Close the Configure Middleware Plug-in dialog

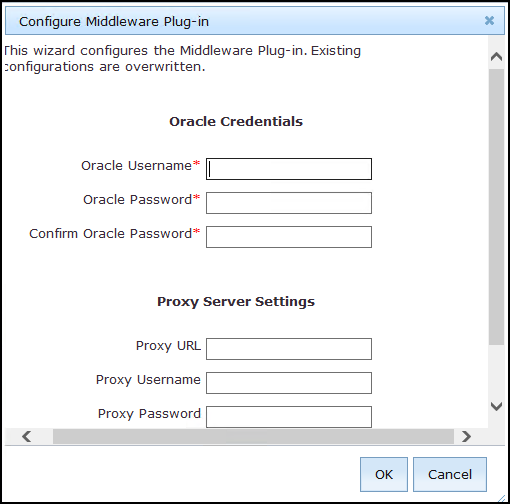click(x=489, y=21)
